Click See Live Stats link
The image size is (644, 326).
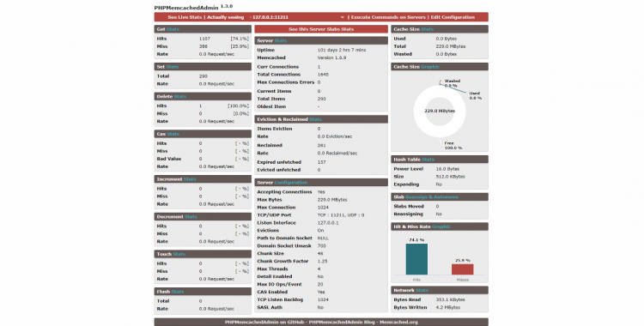pyautogui.click(x=185, y=17)
